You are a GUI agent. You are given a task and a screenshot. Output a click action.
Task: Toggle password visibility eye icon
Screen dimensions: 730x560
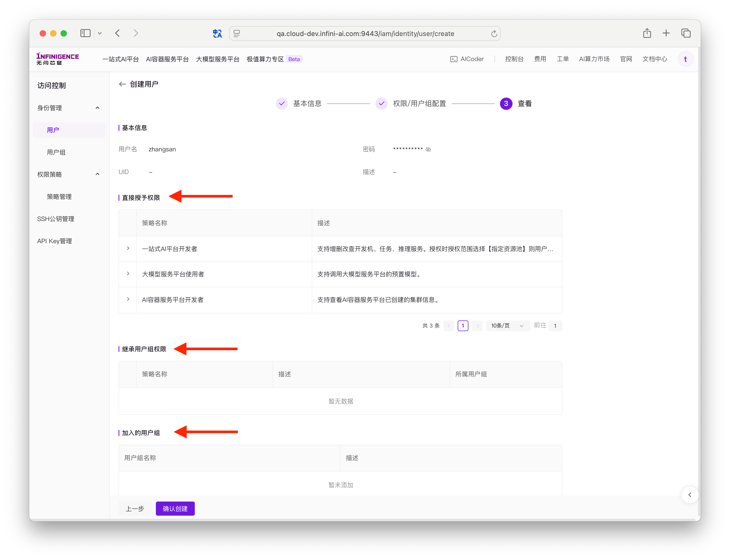(x=428, y=150)
